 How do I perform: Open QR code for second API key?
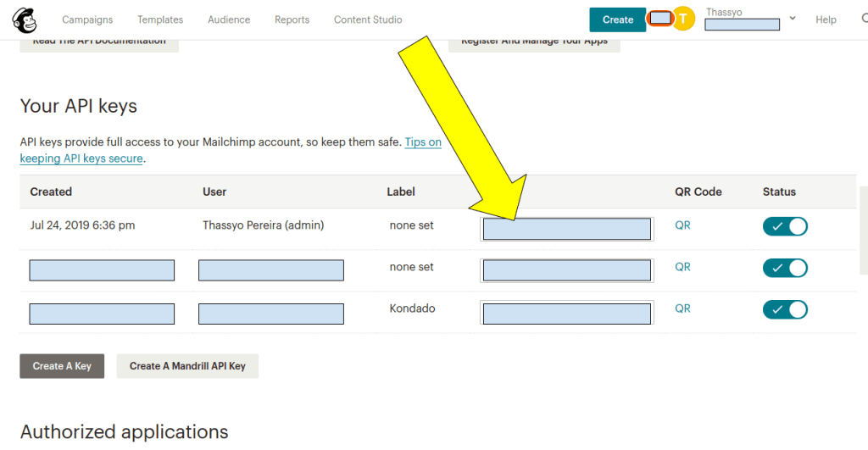(x=682, y=267)
